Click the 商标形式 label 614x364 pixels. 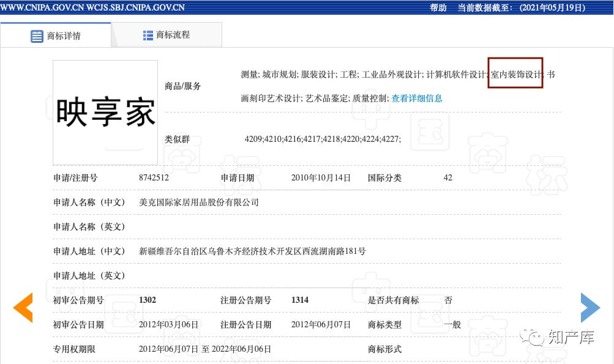pos(384,349)
